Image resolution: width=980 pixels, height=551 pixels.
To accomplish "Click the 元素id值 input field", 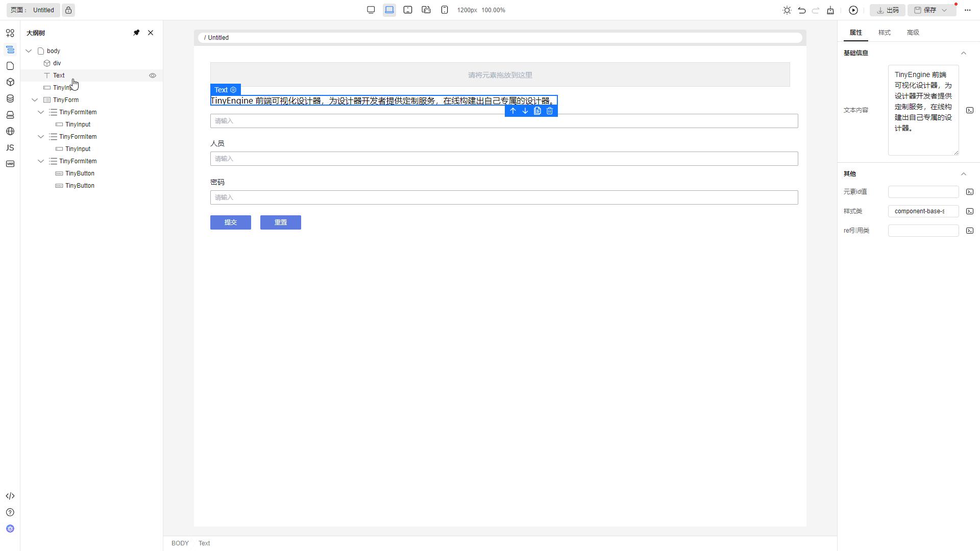I will [923, 192].
